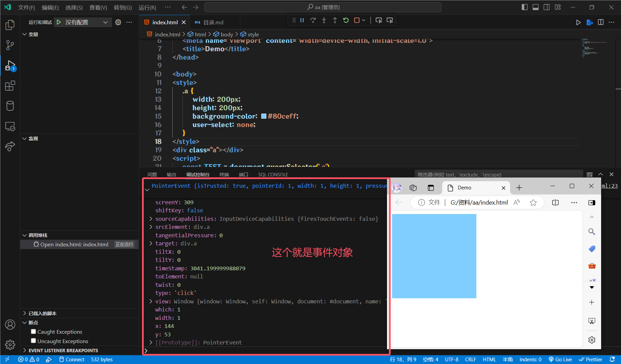Click the #80ceff color swatch
Screen dimensions: 621x364
point(264,116)
